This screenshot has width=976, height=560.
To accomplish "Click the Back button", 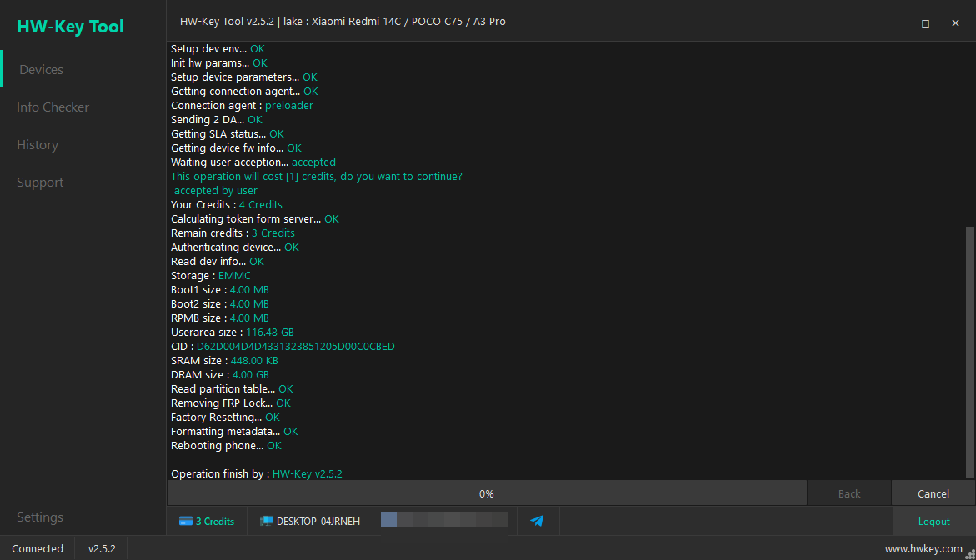I will [x=849, y=493].
